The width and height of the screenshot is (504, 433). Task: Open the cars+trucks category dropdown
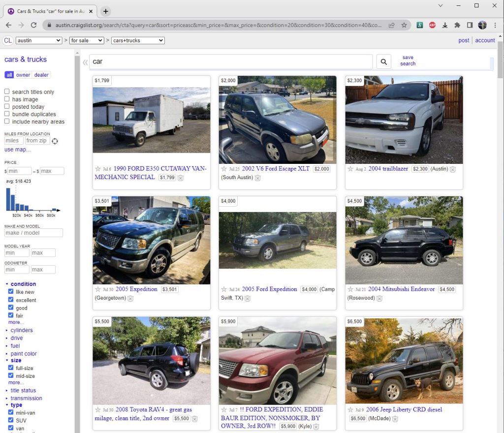pyautogui.click(x=138, y=41)
